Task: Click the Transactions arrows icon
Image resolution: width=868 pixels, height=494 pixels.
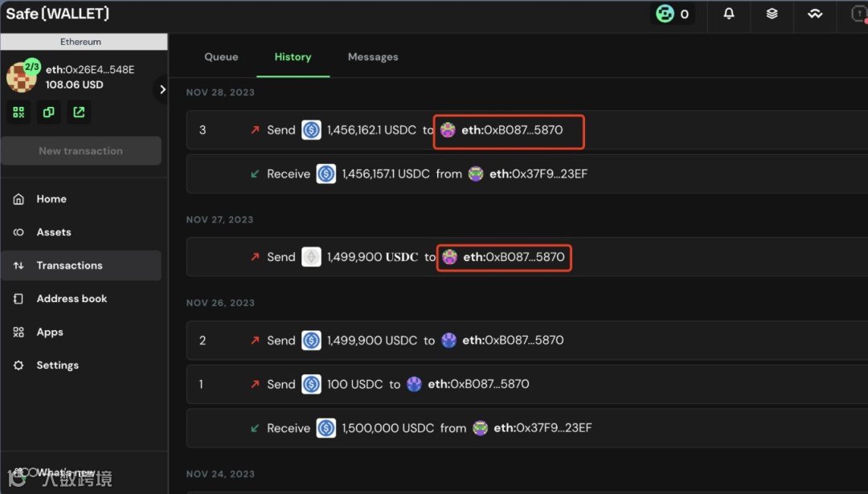Action: 18,266
